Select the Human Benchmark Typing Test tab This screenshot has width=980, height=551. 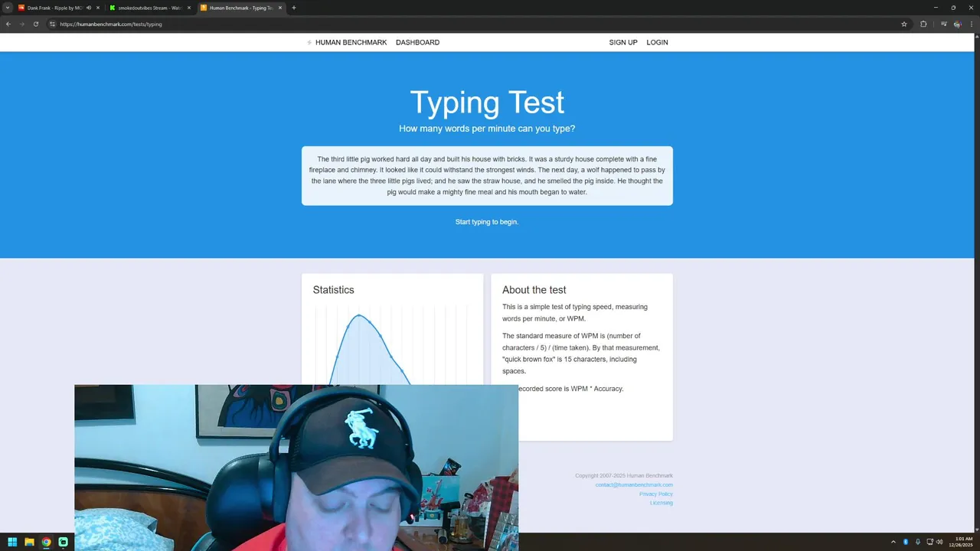coord(240,8)
